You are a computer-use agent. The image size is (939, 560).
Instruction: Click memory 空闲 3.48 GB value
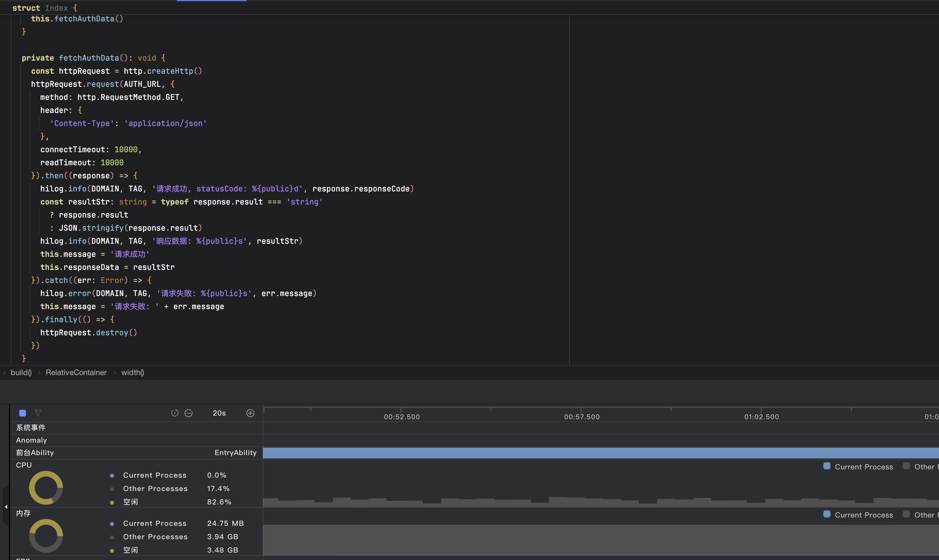pos(223,550)
